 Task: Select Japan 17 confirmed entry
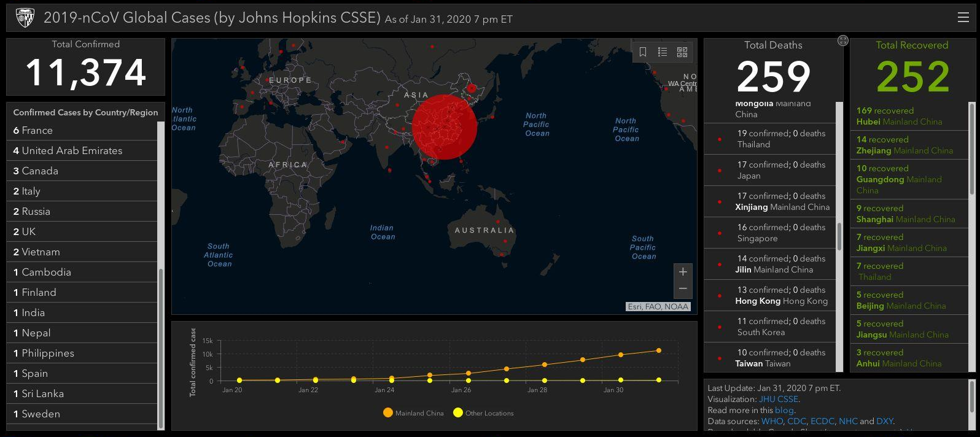(769, 170)
